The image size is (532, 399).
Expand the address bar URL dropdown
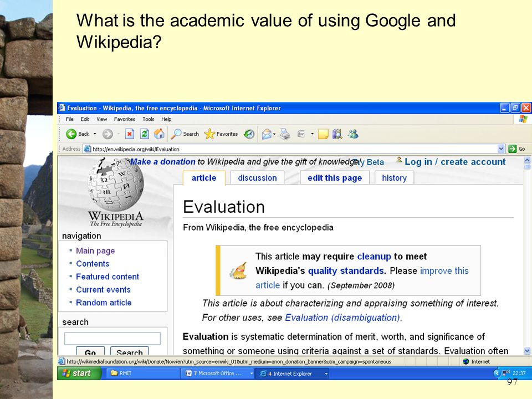501,149
